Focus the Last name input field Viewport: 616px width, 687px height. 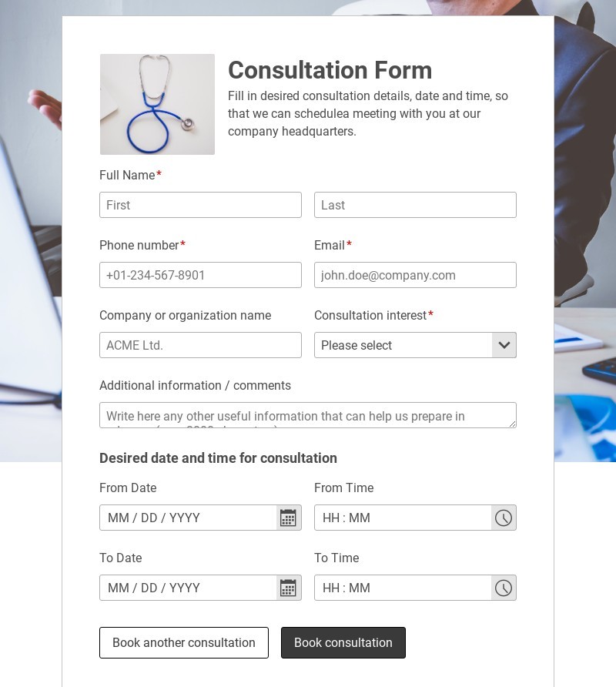[415, 205]
